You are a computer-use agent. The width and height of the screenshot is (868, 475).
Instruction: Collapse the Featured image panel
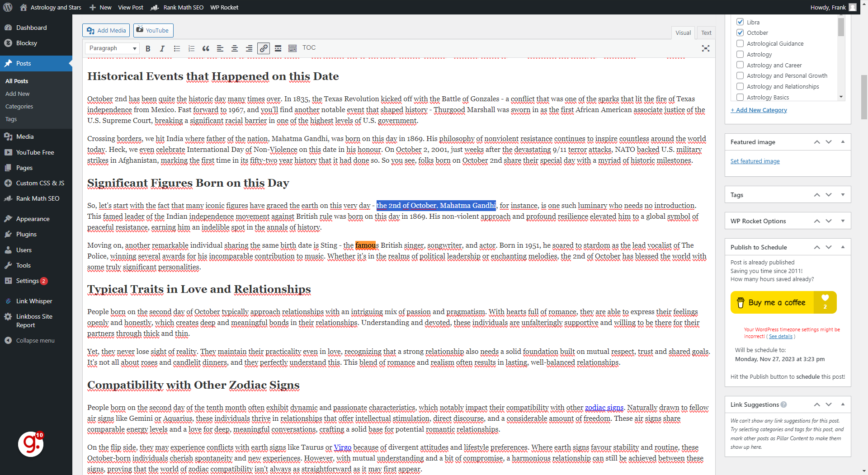click(843, 142)
